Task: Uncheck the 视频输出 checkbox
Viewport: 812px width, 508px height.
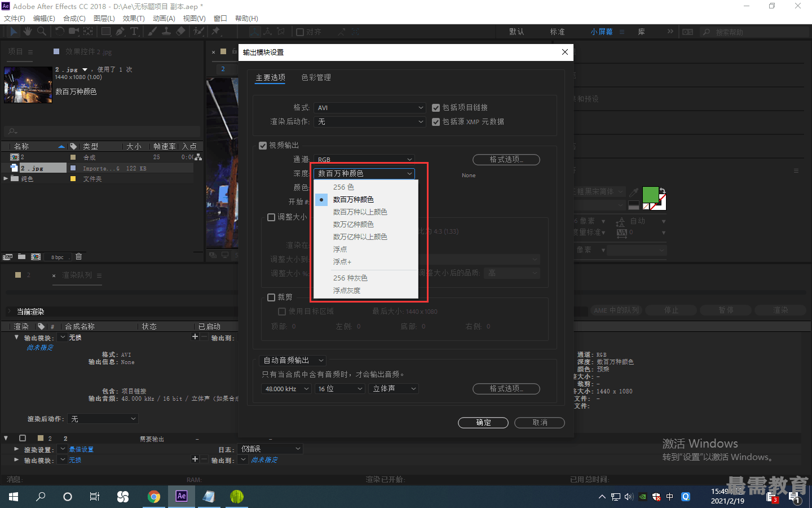Action: 263,146
